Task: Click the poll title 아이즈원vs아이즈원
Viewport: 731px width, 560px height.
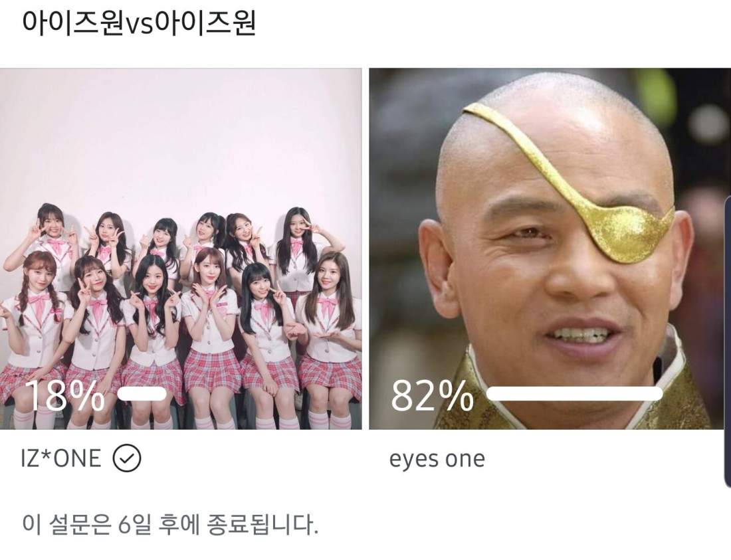Action: (139, 23)
